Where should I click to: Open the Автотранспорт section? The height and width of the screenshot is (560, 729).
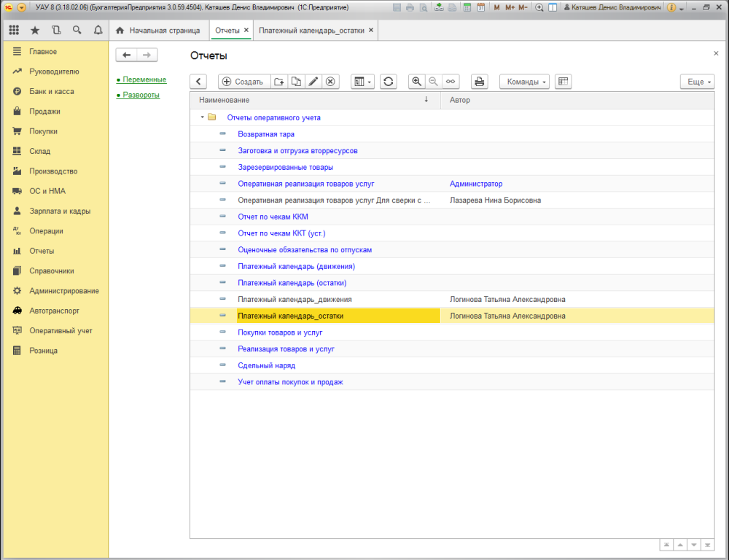[x=55, y=311]
